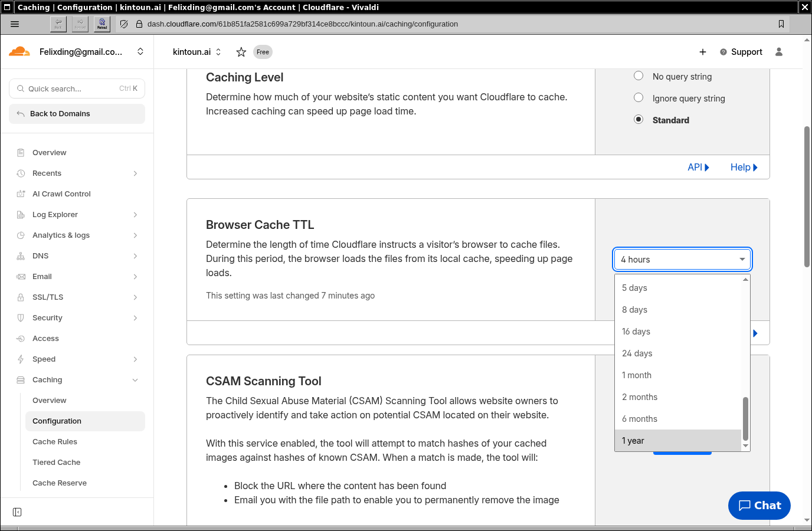The width and height of the screenshot is (812, 531).
Task: Open the Chat support button
Action: click(759, 505)
